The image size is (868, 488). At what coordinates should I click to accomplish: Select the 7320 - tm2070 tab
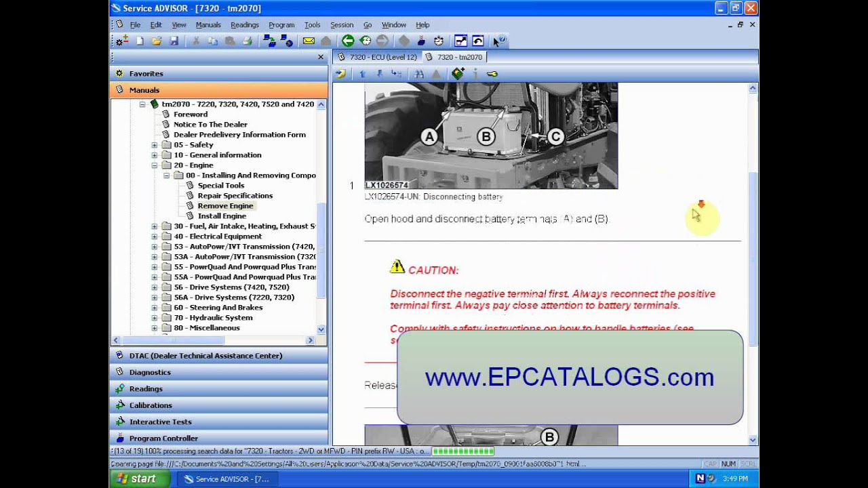click(x=454, y=57)
